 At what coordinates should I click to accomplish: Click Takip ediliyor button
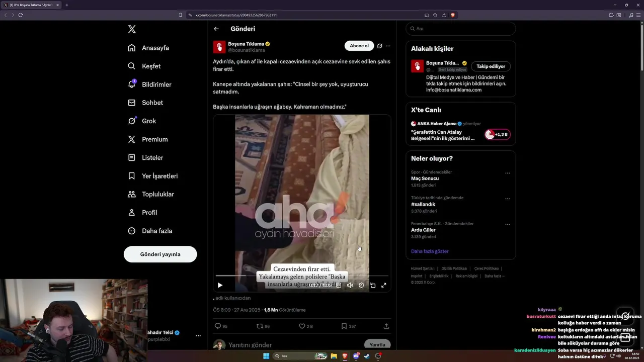[x=491, y=66]
